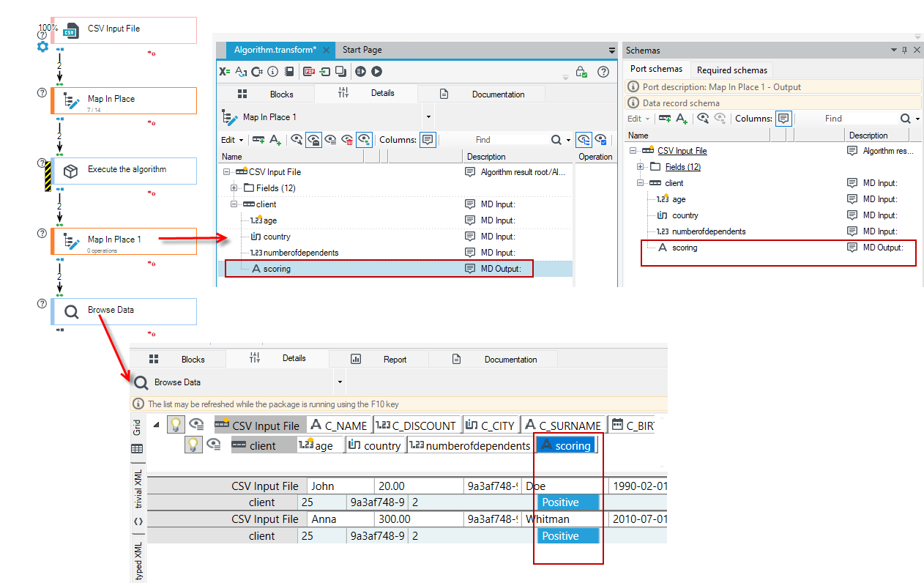Select the Map In Place 1 workflow block

[x=124, y=241]
